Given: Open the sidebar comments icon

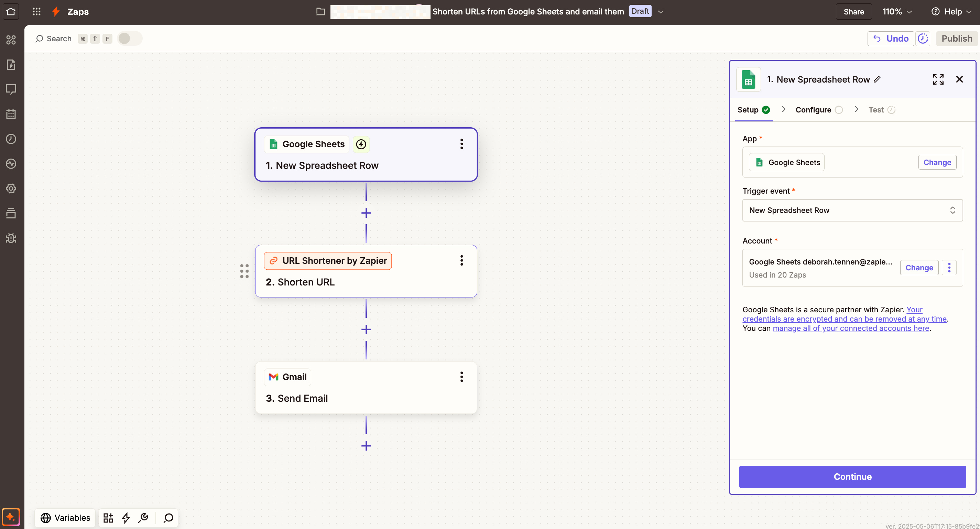Looking at the screenshot, I should pyautogui.click(x=11, y=89).
